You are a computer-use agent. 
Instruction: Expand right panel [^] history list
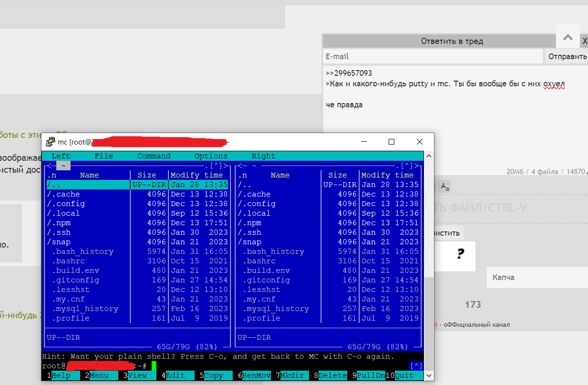tap(406, 166)
